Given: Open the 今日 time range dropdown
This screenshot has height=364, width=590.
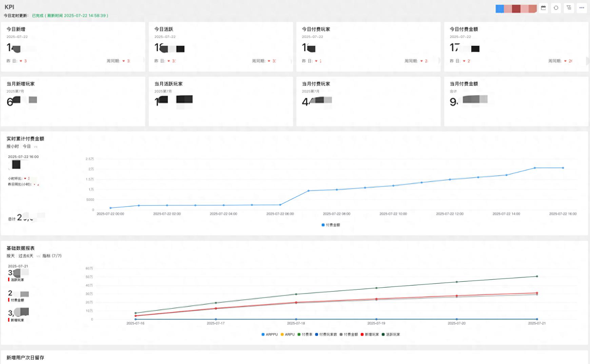Looking at the screenshot, I should 26,146.
